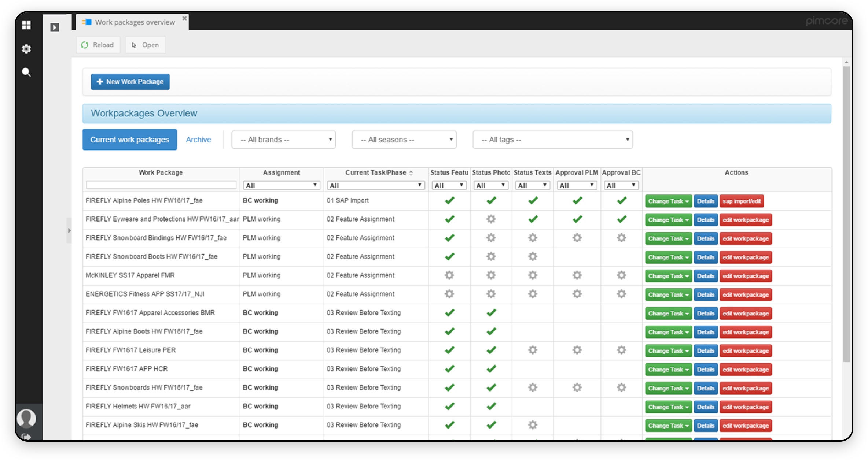The height and width of the screenshot is (460, 868).
Task: Expand the All brands dropdown filter
Action: tap(283, 140)
